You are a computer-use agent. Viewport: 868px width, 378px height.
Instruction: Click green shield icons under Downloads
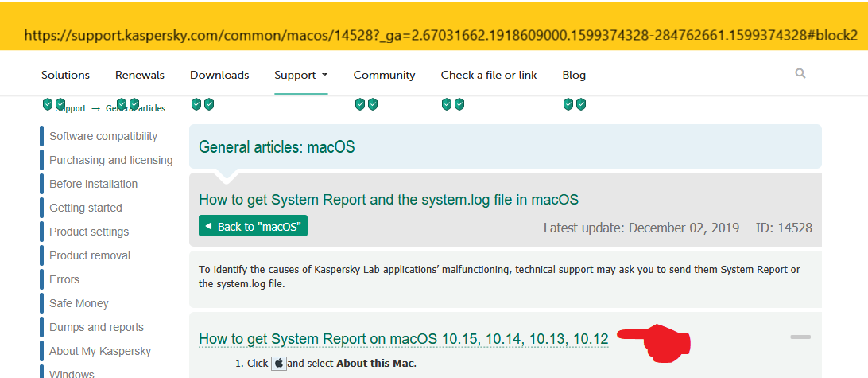coord(203,104)
